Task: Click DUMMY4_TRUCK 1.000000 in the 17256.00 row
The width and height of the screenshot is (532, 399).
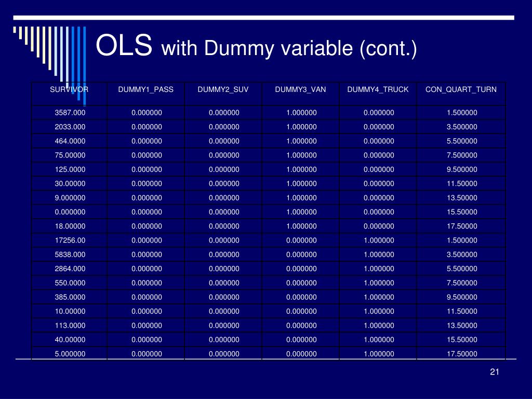Action: click(x=379, y=241)
